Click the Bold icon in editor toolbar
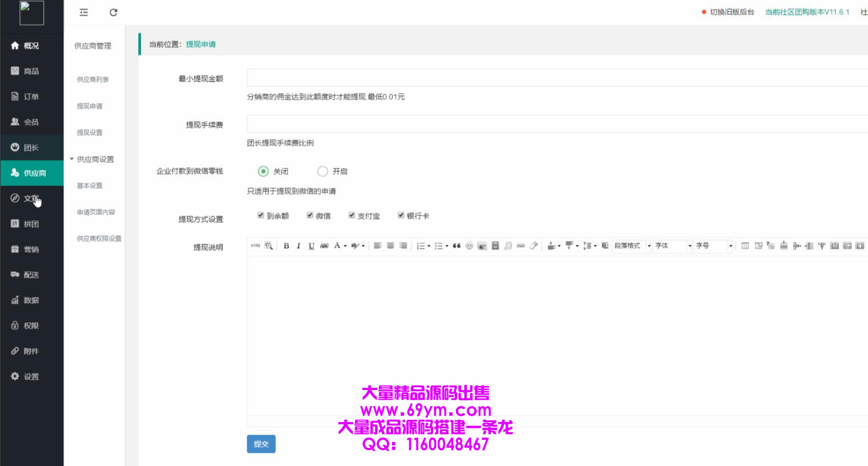Screen dimensions: 868x466 (x=286, y=246)
